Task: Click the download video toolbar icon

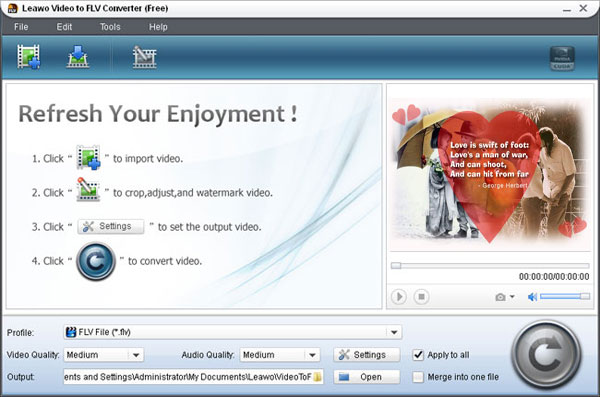Action: [x=78, y=57]
